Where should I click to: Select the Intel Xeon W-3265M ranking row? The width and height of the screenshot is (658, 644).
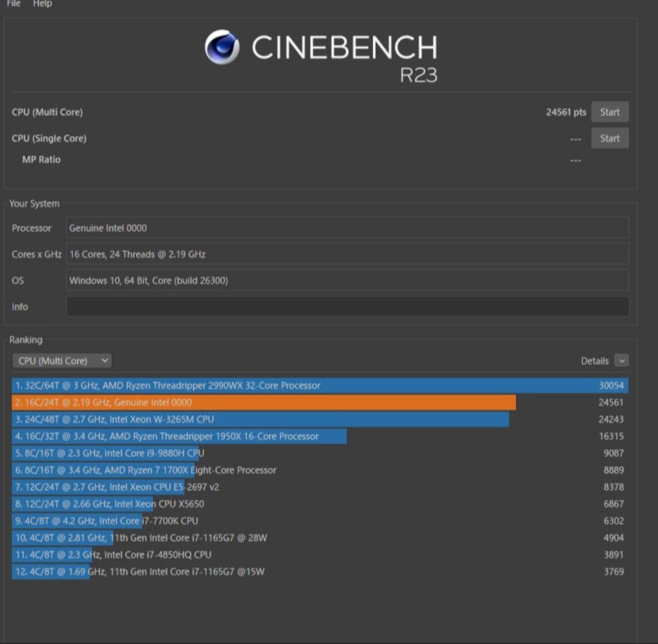(x=320, y=419)
